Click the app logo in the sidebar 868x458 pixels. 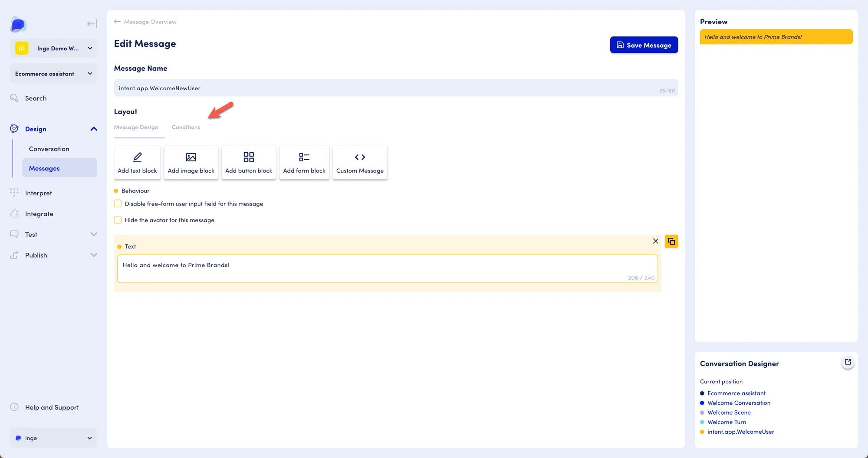tap(18, 24)
